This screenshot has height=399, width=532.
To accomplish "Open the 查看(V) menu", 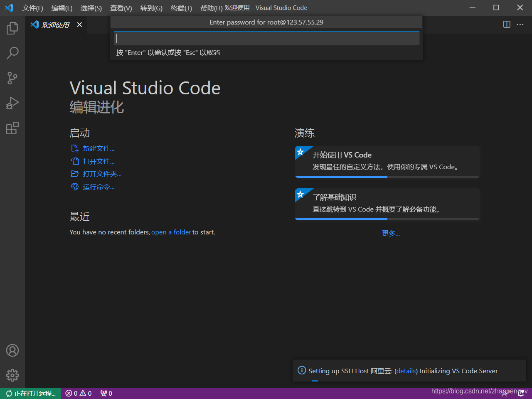I will click(121, 8).
